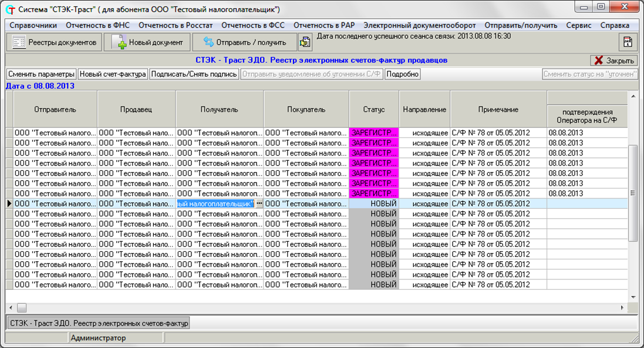Click the vertical scrollbar up arrow

click(x=633, y=96)
